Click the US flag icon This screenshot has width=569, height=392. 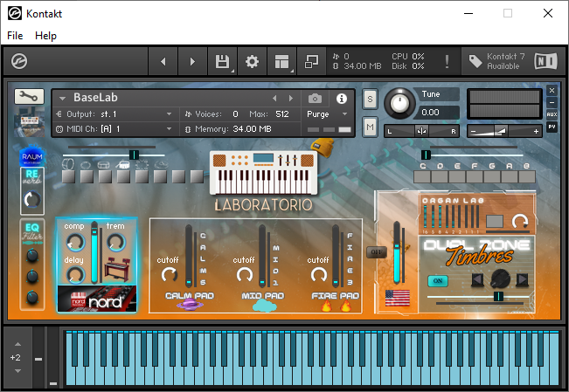click(398, 298)
